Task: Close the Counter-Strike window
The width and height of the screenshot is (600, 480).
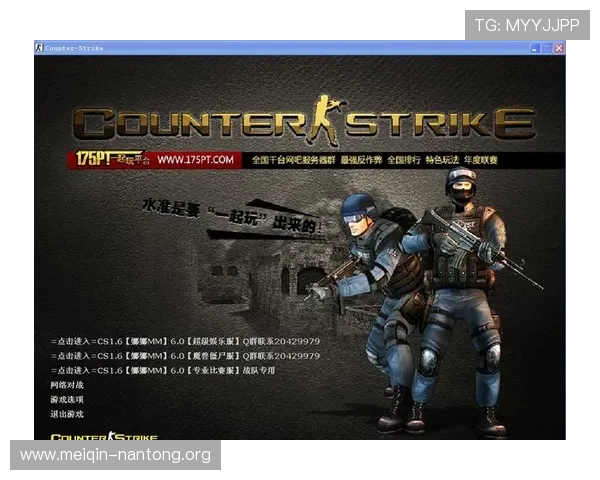Action: 559,47
